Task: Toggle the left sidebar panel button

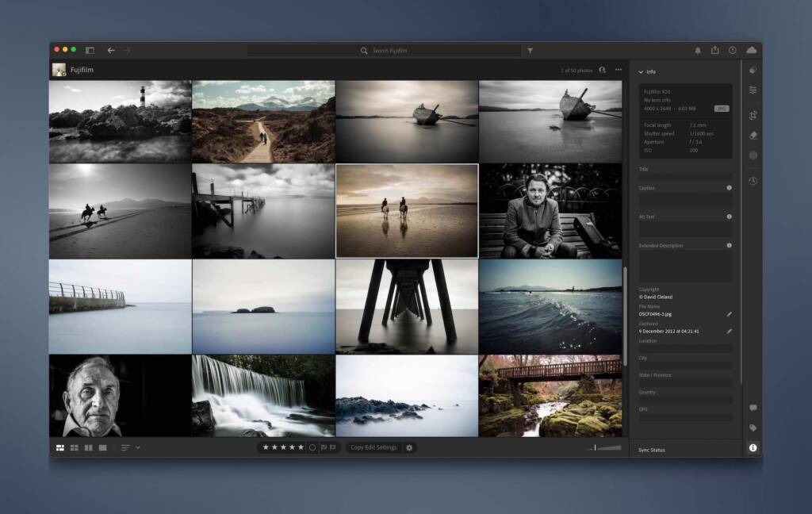Action: coord(90,50)
